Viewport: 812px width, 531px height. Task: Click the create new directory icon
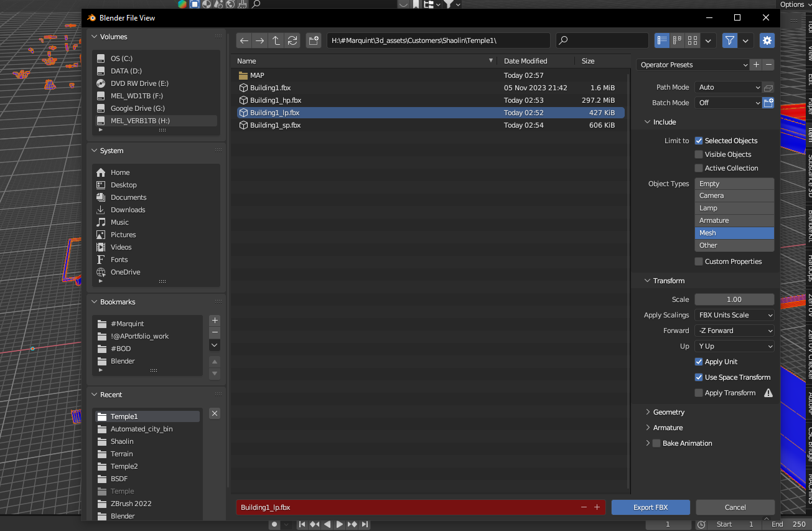pos(314,40)
